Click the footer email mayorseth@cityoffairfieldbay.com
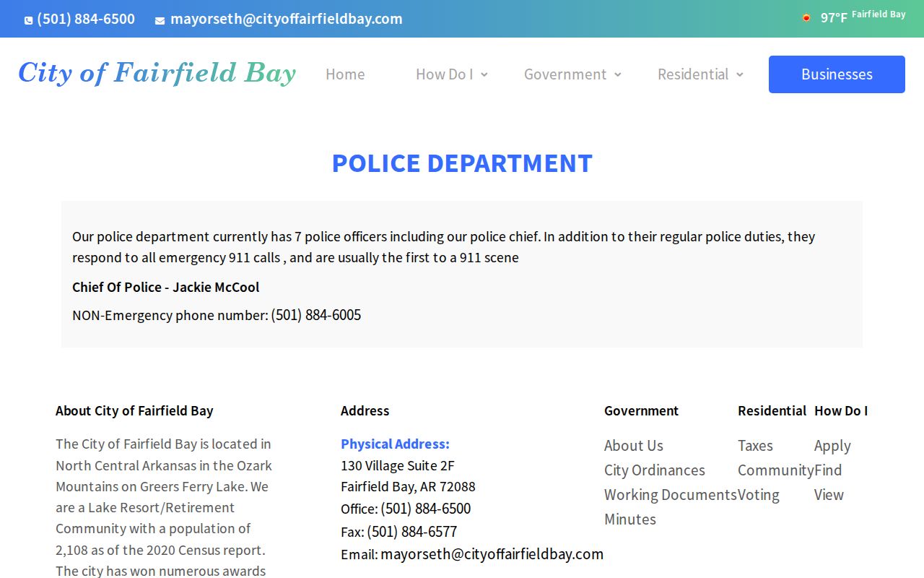This screenshot has height=578, width=924. [x=492, y=554]
